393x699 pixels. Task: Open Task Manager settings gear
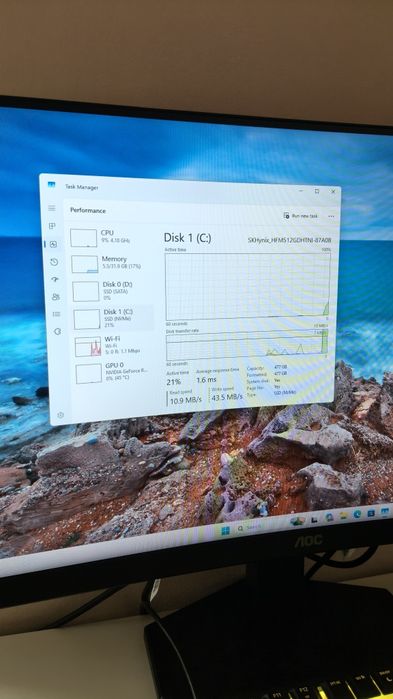pos(61,415)
